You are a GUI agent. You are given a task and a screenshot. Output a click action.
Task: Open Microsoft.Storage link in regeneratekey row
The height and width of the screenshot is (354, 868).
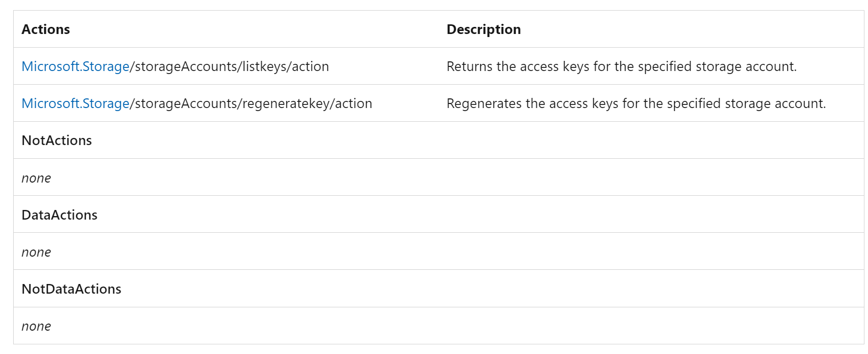click(x=75, y=103)
